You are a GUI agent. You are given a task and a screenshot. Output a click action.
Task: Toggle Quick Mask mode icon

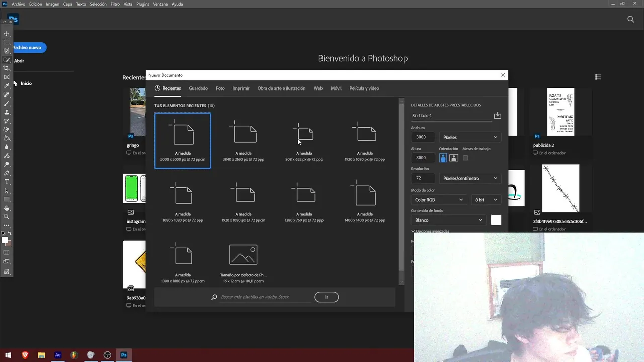coord(7,252)
